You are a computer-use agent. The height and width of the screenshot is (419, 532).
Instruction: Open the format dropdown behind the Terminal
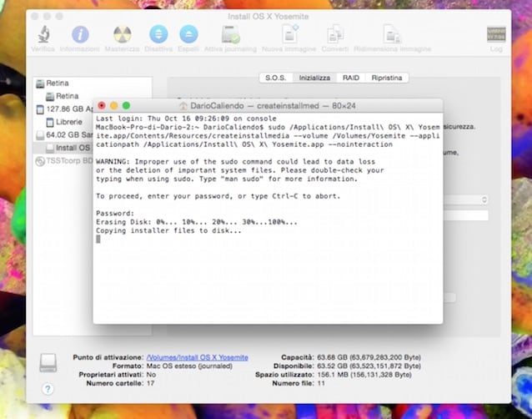(x=466, y=199)
